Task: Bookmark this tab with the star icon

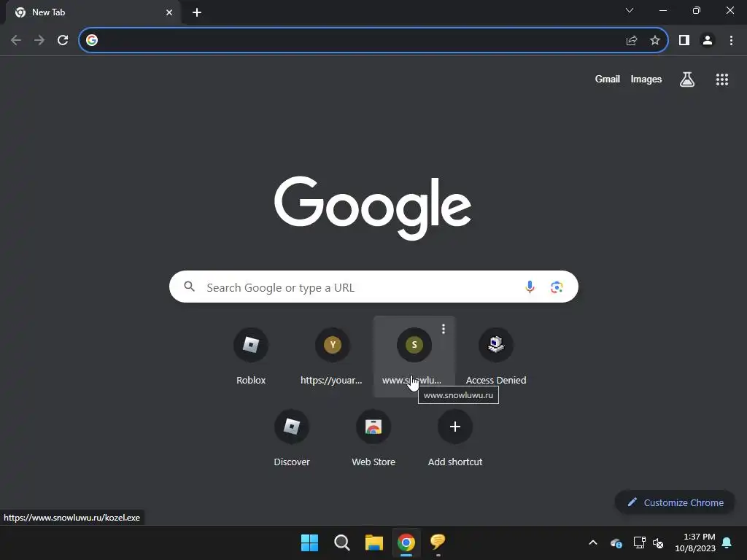Action: tap(655, 41)
